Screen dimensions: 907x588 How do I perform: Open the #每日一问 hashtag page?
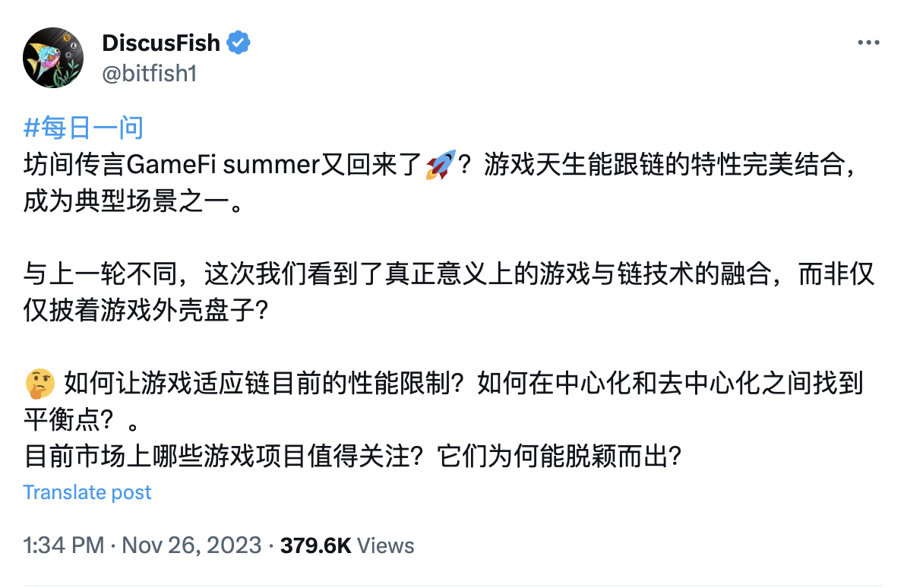84,127
